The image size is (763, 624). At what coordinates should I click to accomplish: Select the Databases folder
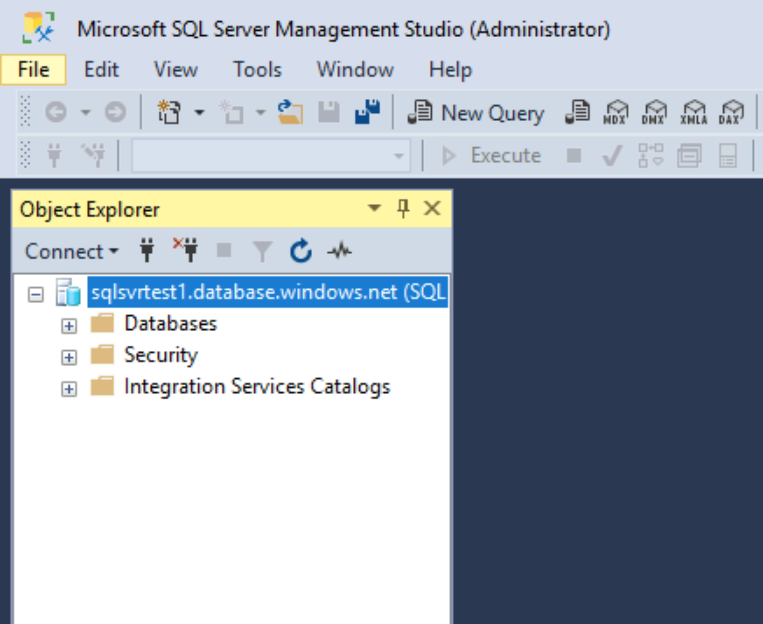(x=170, y=324)
